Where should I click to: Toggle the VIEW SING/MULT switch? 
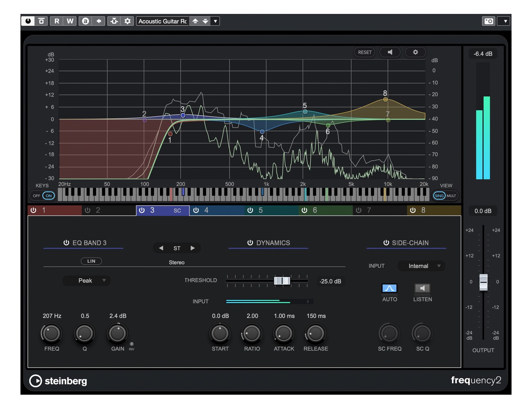pos(445,196)
